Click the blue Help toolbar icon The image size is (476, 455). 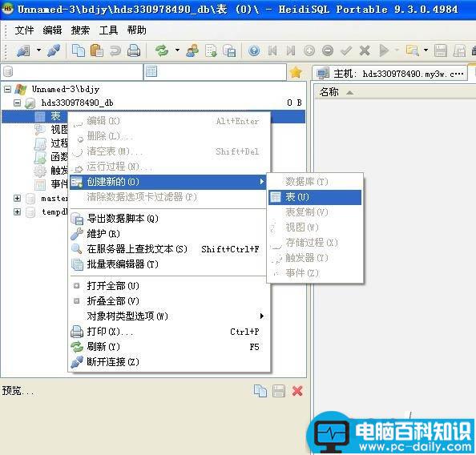click(x=254, y=50)
